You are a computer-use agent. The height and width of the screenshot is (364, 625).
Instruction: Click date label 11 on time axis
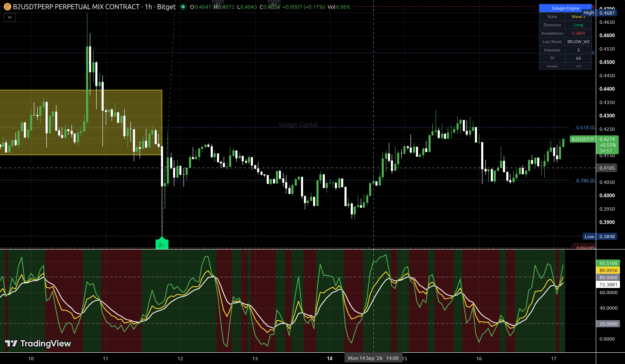click(x=105, y=359)
